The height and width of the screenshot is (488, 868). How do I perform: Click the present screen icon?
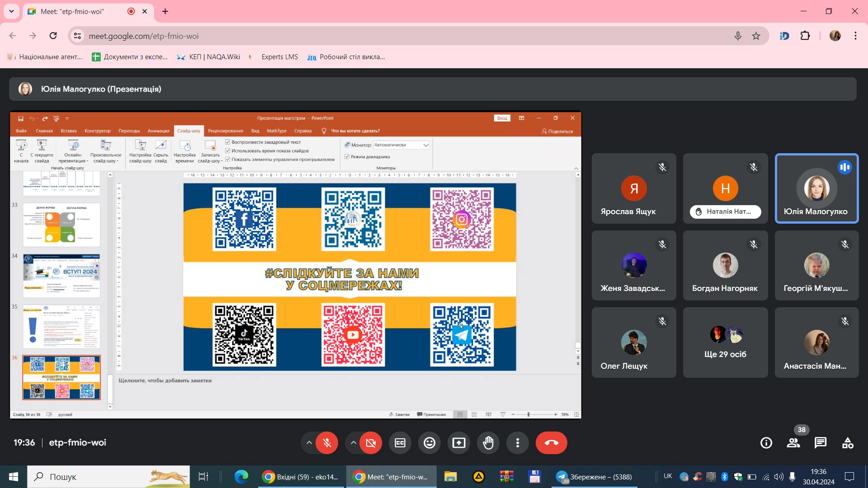coord(459,443)
